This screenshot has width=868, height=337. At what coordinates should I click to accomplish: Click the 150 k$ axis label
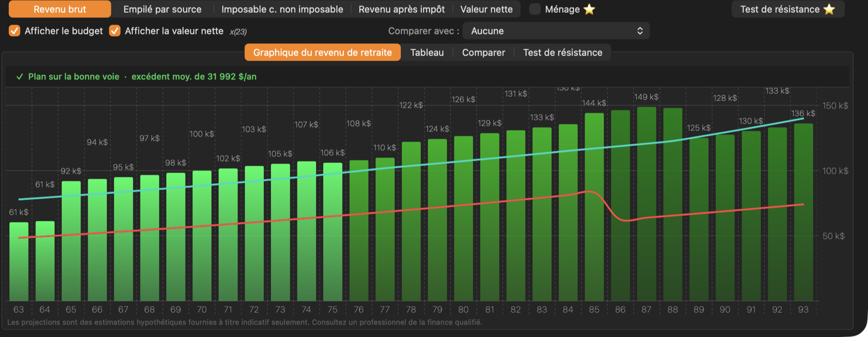click(835, 105)
